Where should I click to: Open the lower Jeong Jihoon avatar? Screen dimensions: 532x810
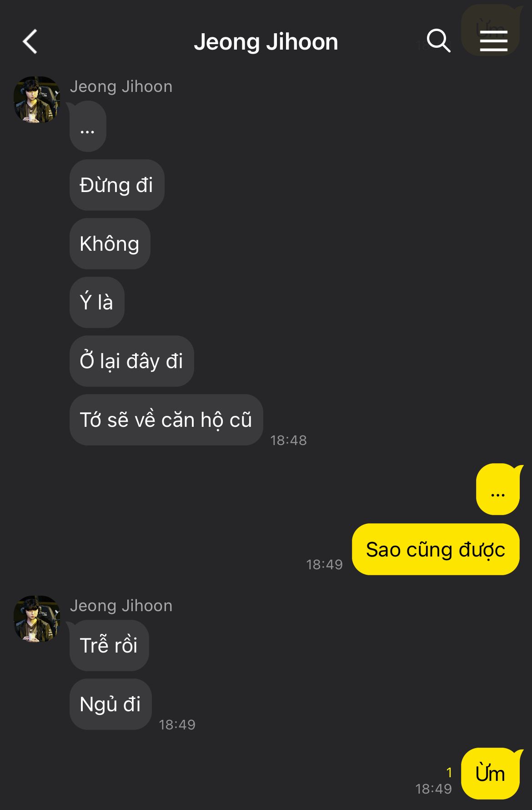(37, 619)
